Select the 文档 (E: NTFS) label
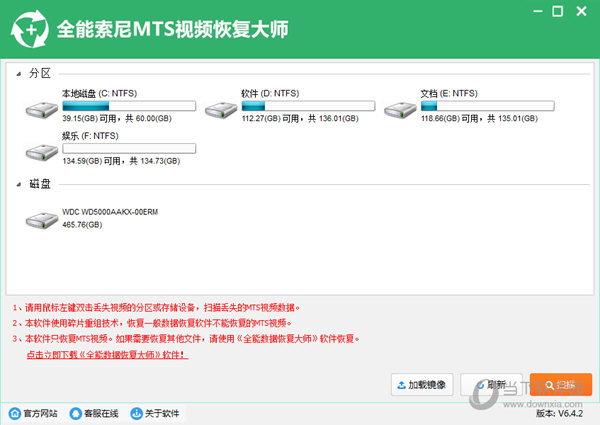Image resolution: width=600 pixels, height=425 pixels. tap(449, 93)
